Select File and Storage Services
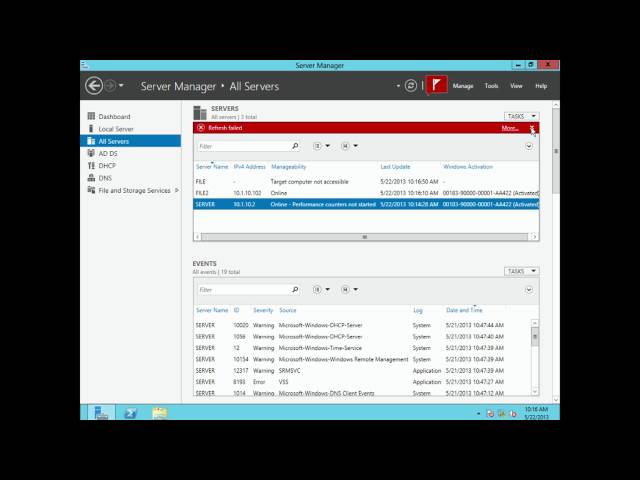Image resolution: width=640 pixels, height=480 pixels. point(134,191)
